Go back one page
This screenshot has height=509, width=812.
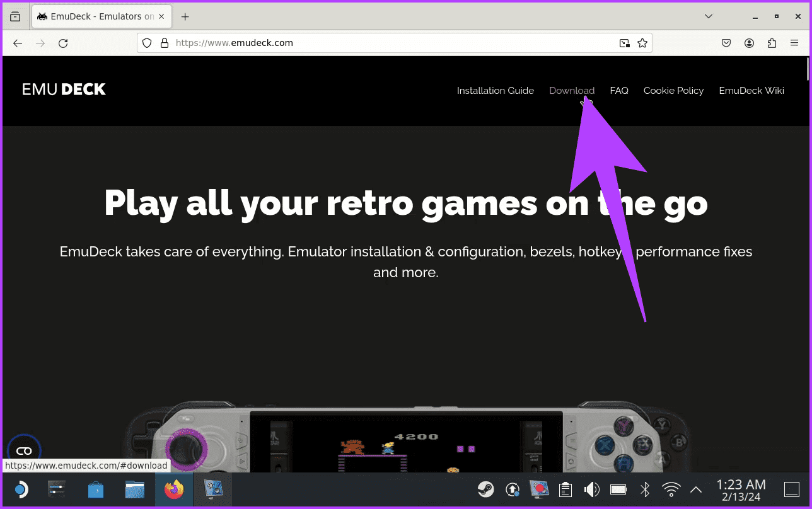[x=18, y=43]
